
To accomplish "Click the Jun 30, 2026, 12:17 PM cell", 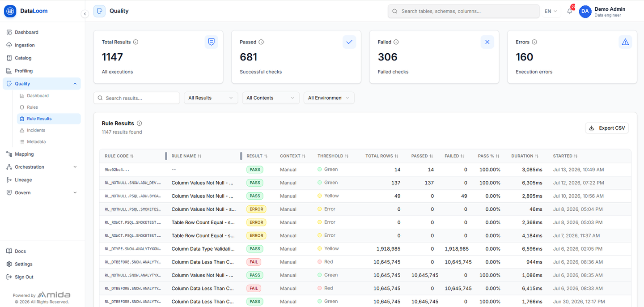I will point(578,302).
